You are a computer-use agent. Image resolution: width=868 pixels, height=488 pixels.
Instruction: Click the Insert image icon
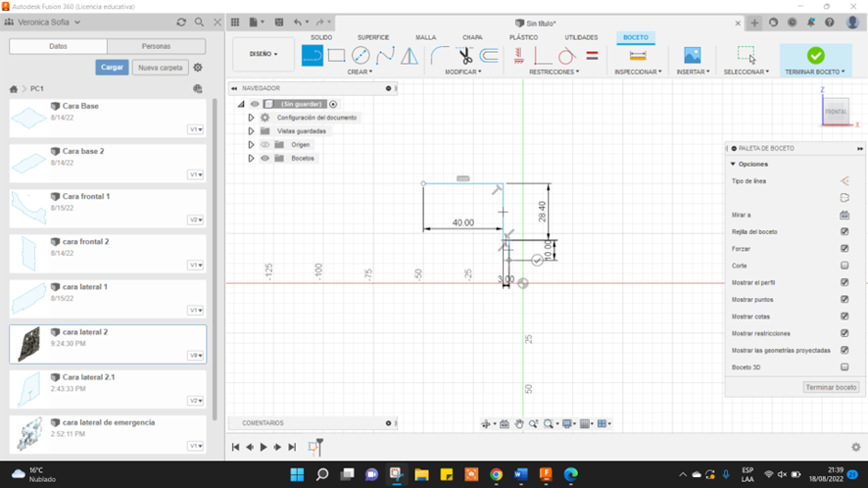[692, 56]
